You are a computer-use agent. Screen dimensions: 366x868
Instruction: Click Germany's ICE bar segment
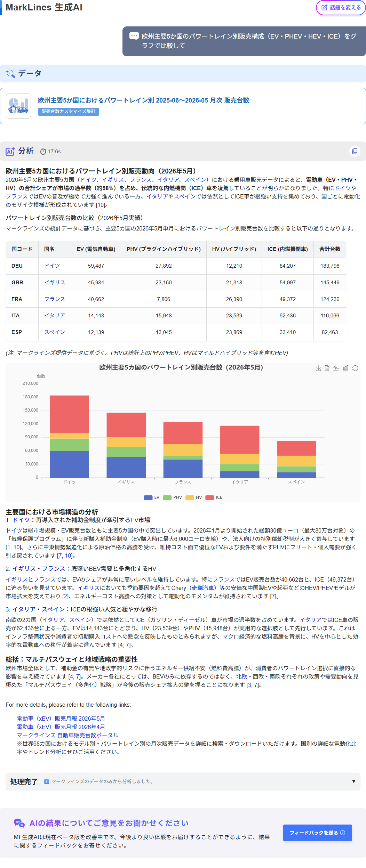pos(69,414)
